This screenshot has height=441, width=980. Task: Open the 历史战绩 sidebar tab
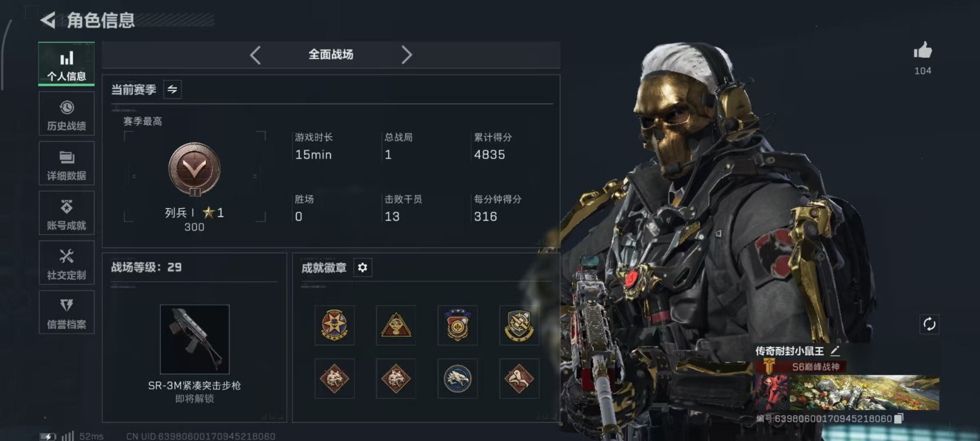coord(66,114)
